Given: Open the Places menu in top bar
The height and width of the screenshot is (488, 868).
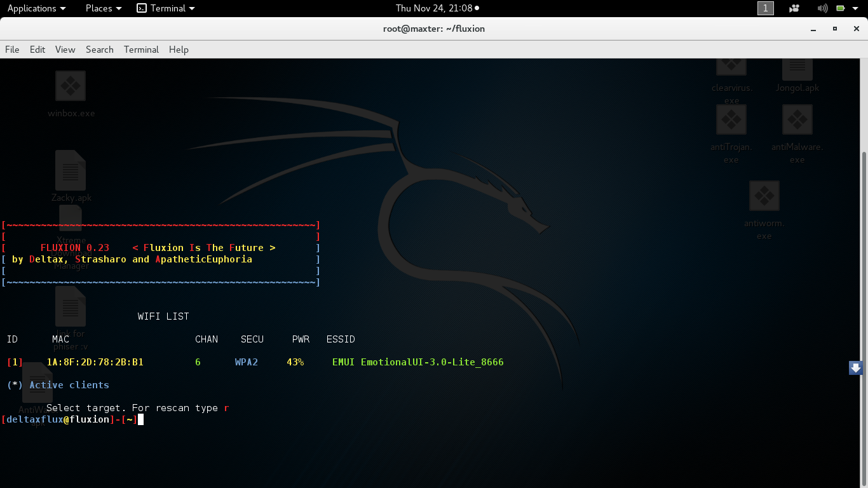Looking at the screenshot, I should pos(104,8).
